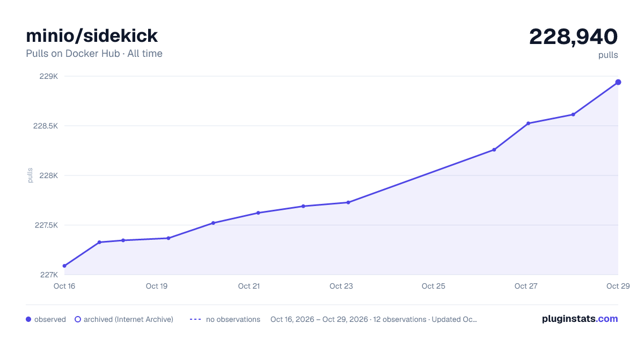The height and width of the screenshot is (338, 644).
Task: Click the 229K y-axis label
Action: [49, 76]
